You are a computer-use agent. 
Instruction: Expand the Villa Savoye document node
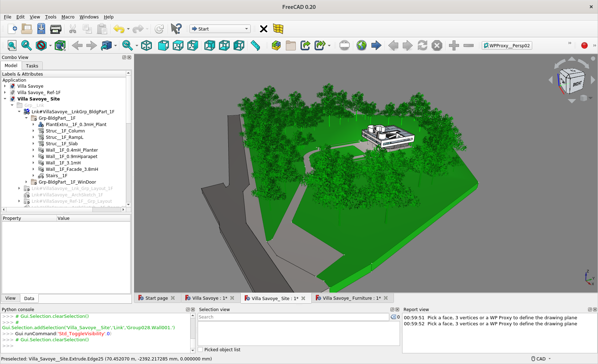(x=5, y=86)
